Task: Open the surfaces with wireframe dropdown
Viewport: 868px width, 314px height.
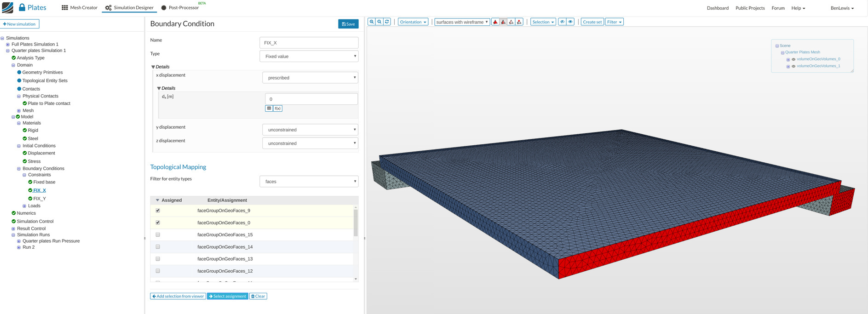Action: point(462,22)
